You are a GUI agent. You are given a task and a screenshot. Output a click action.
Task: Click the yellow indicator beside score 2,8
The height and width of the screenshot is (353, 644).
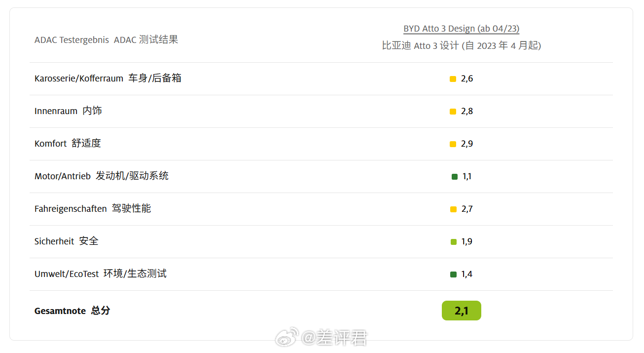[x=453, y=112]
